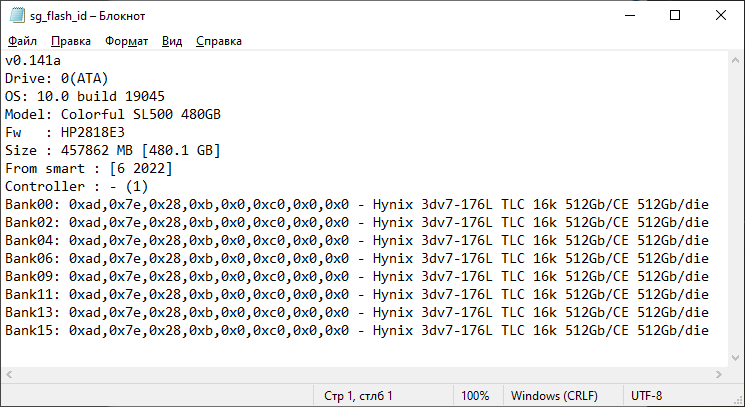Click the 'Windows (CRLF)' status entry

coord(554,396)
